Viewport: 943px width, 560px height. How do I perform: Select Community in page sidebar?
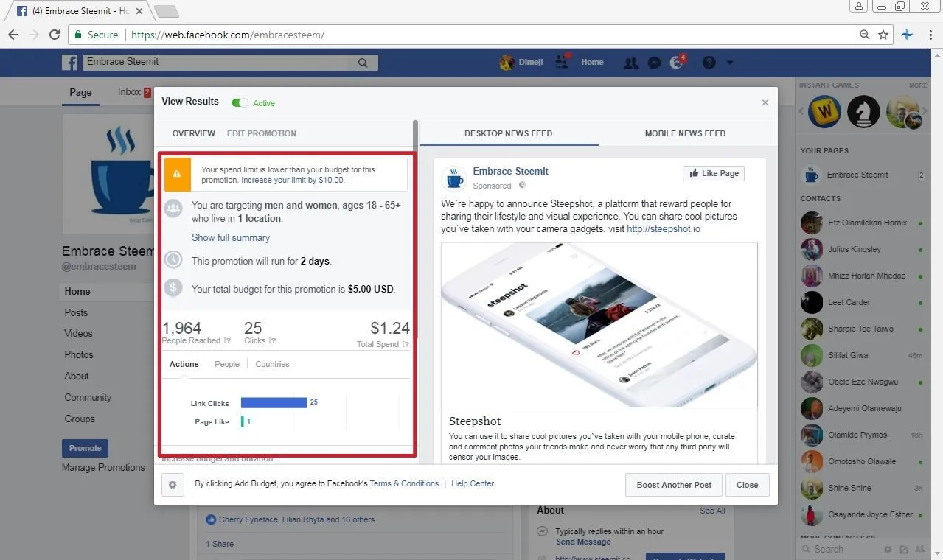pos(88,397)
